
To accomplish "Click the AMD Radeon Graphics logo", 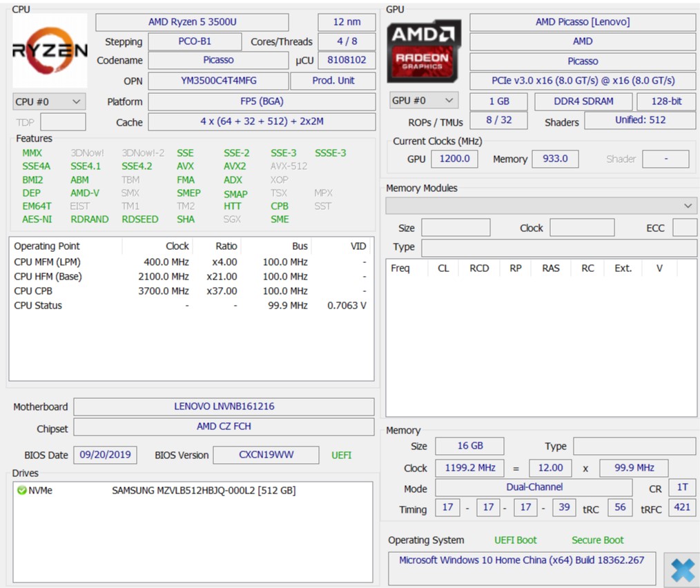I will (423, 52).
